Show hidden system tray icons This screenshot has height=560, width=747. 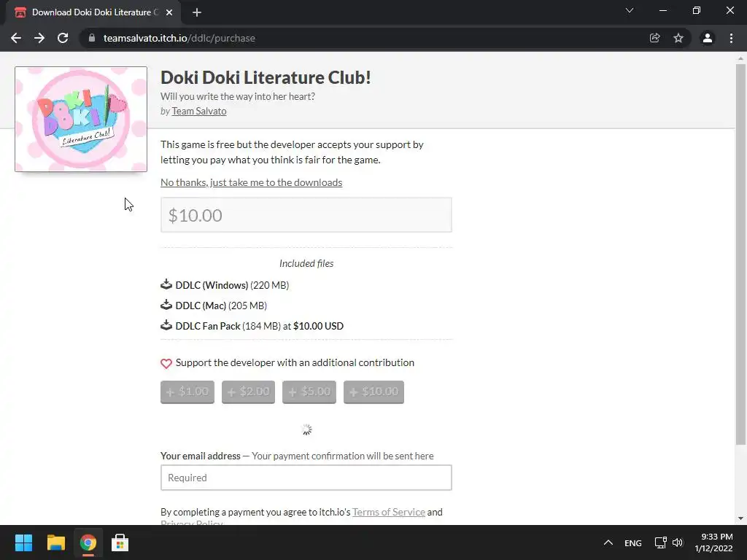[608, 542]
